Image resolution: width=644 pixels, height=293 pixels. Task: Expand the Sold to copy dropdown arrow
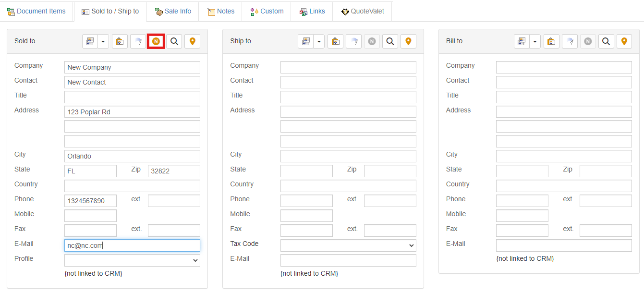pos(103,42)
